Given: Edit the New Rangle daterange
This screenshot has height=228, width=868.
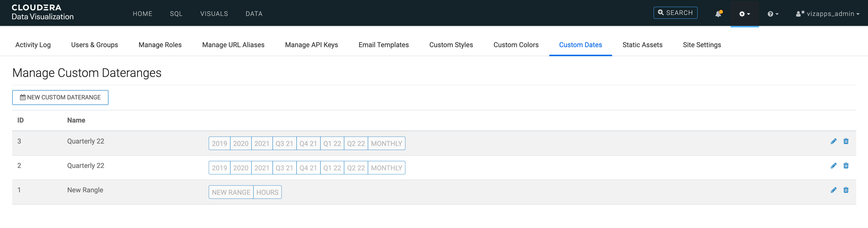Looking at the screenshot, I should (x=833, y=190).
